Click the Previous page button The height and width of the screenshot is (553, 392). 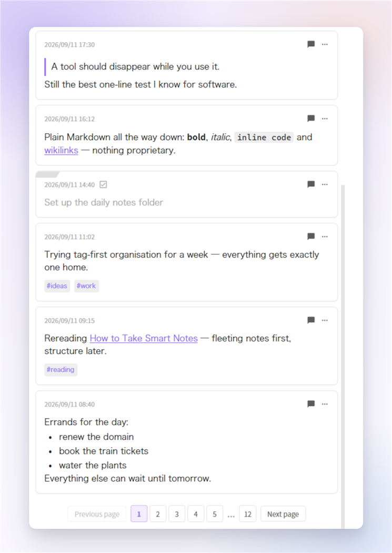click(97, 514)
